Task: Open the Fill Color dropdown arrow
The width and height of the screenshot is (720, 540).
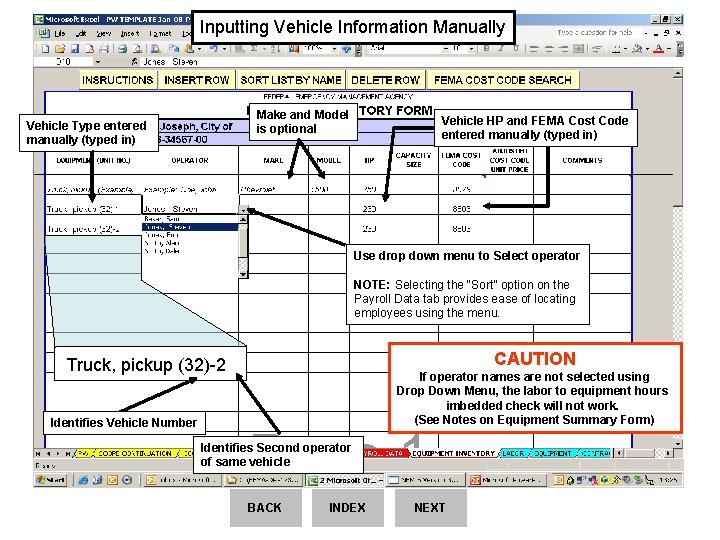Action: (647, 49)
